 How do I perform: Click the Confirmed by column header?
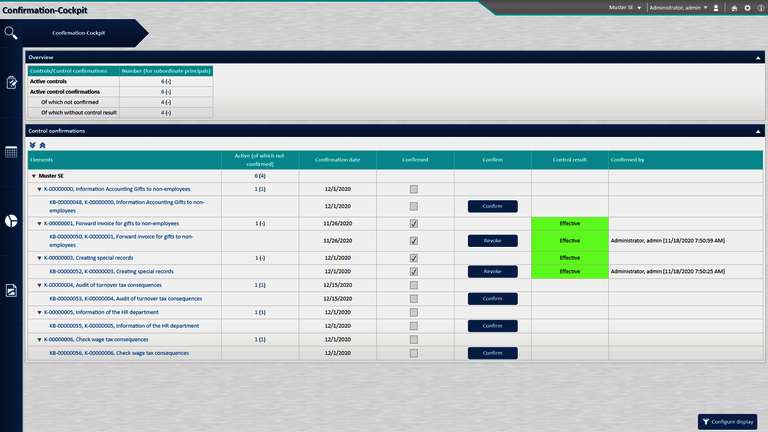click(x=686, y=160)
